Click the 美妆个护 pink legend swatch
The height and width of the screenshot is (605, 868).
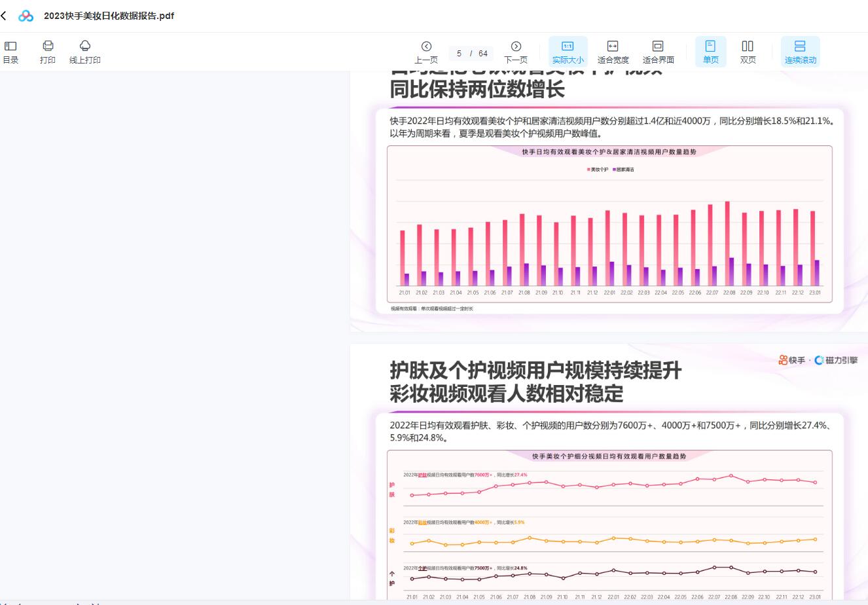[x=588, y=170]
